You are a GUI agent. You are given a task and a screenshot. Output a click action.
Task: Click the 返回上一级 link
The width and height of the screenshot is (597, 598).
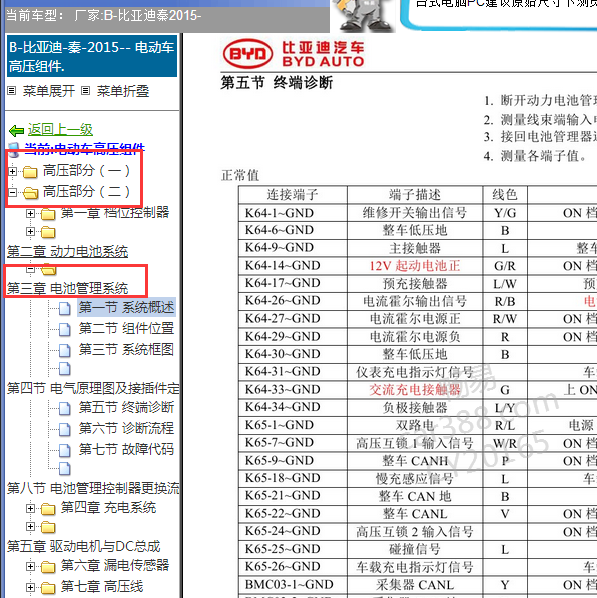tap(60, 130)
